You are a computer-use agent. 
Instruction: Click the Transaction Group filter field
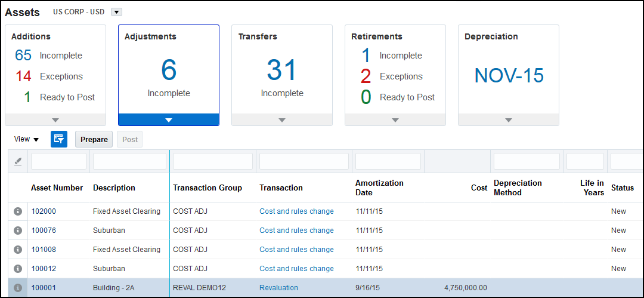212,161
